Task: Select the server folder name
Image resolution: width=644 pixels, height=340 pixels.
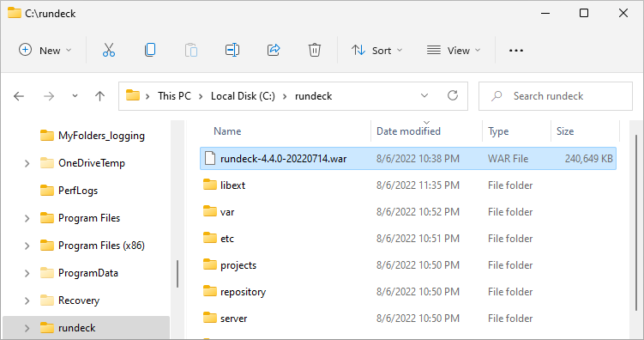Action: pos(234,319)
